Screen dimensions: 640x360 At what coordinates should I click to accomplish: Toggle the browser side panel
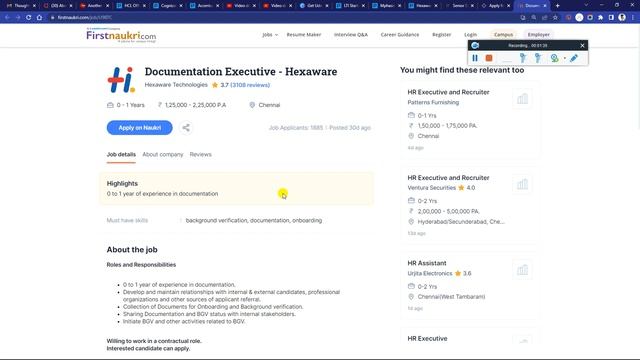[611, 18]
